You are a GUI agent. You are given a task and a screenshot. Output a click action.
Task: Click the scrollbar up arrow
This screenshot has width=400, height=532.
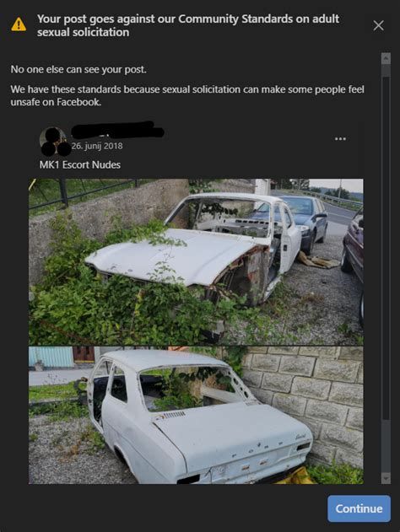(386, 58)
